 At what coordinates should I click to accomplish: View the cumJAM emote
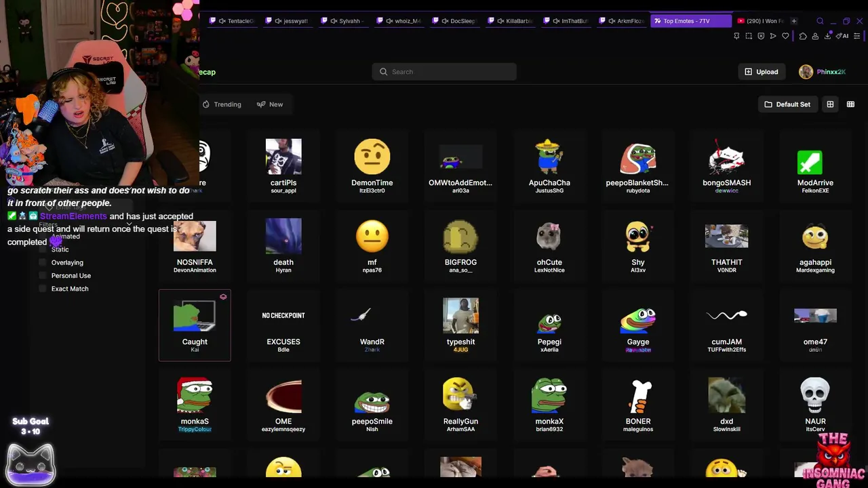coord(726,325)
